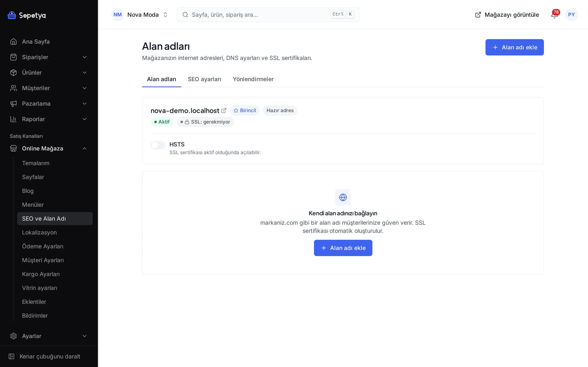Toggle the HSTS switch
The width and height of the screenshot is (588, 367).
point(158,145)
